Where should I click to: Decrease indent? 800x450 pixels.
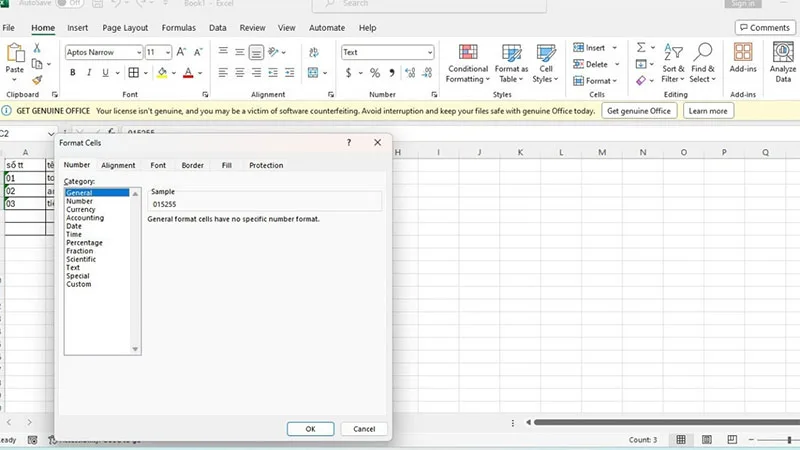tap(273, 72)
